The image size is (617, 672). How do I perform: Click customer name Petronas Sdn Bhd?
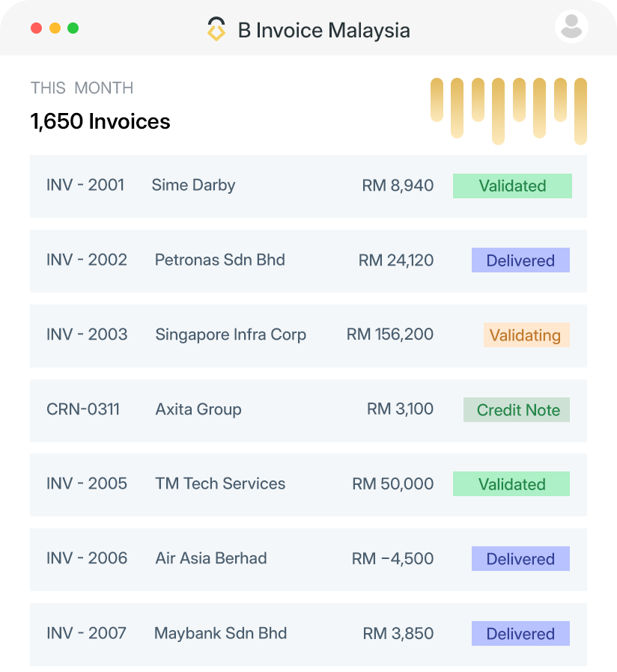pyautogui.click(x=219, y=260)
